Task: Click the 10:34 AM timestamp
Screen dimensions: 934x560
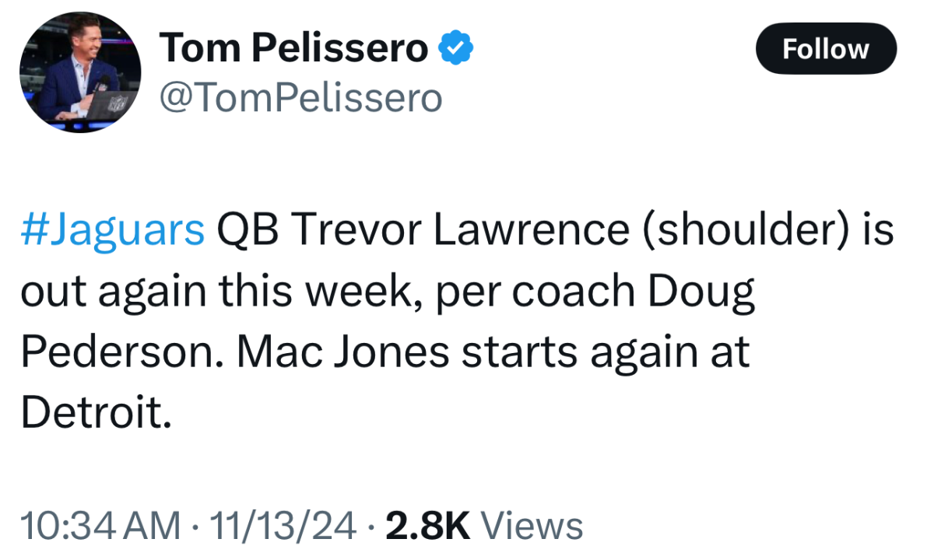Action: tap(101, 525)
